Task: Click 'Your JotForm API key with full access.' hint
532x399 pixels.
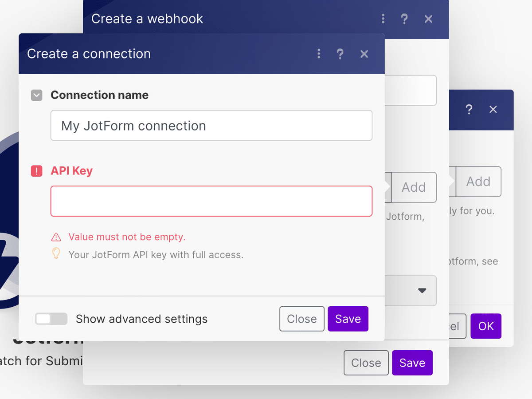Action: [156, 255]
